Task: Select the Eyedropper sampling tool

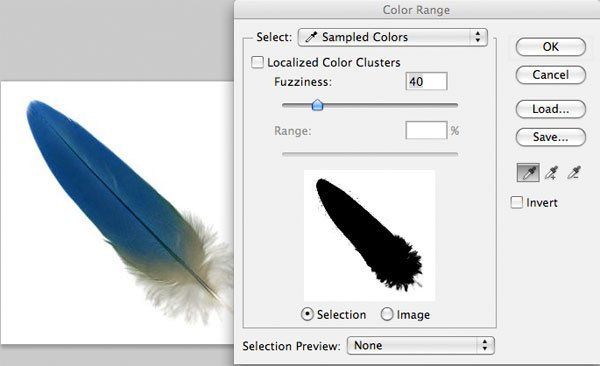Action: pos(528,173)
